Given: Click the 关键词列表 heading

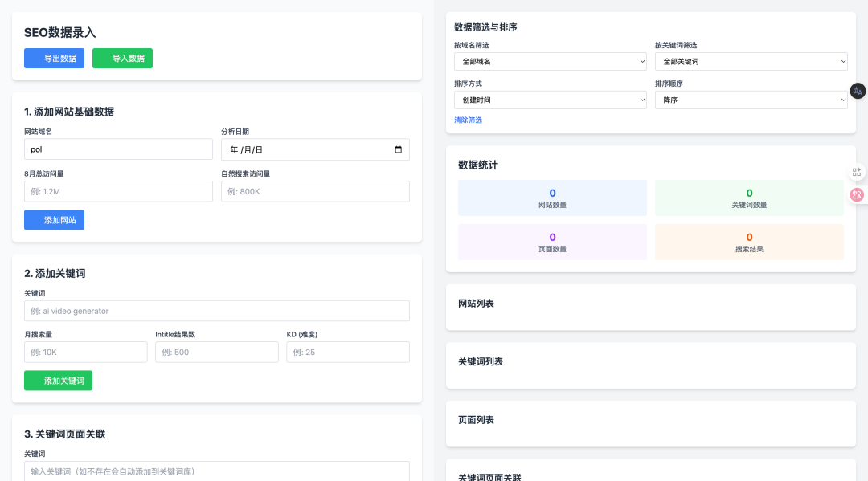Looking at the screenshot, I should point(481,361).
